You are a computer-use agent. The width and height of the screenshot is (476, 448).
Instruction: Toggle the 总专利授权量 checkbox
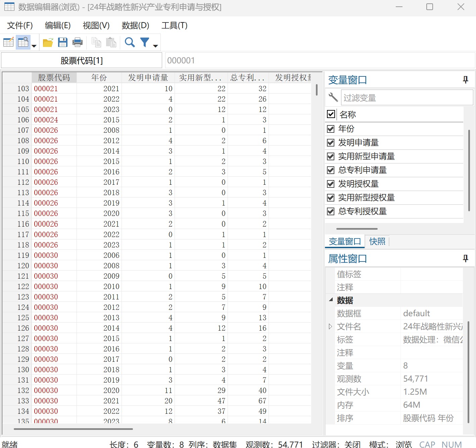pos(331,211)
